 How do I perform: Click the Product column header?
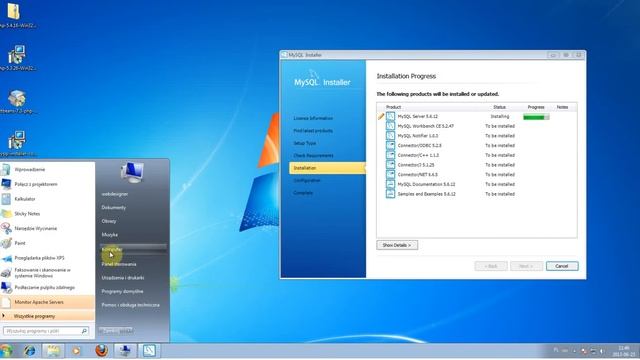point(393,107)
